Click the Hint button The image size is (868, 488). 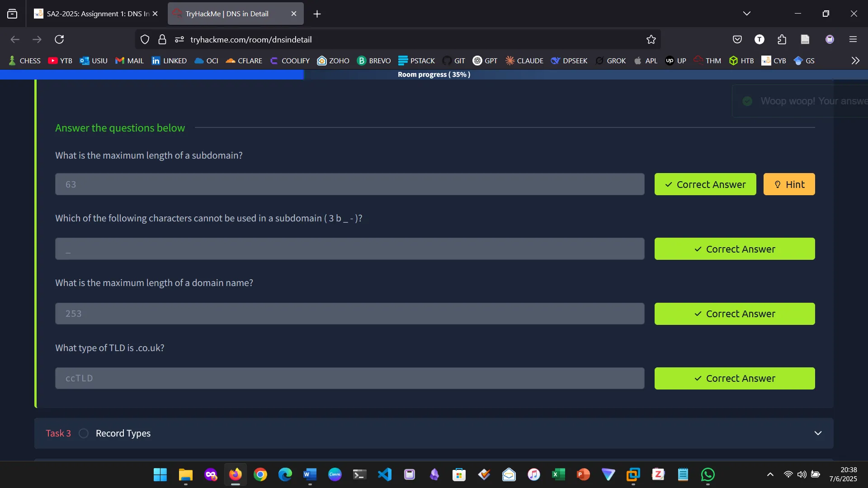(789, 184)
